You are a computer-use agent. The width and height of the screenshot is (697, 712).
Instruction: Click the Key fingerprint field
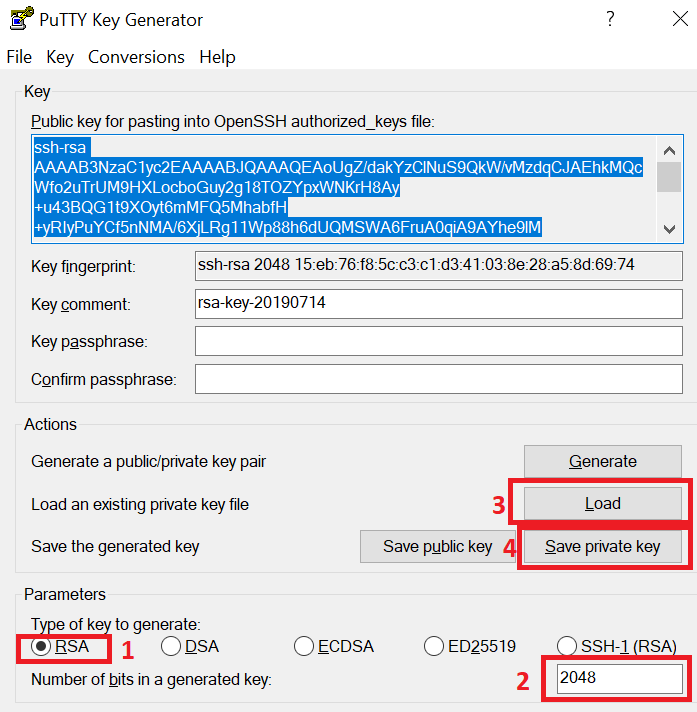coord(439,266)
